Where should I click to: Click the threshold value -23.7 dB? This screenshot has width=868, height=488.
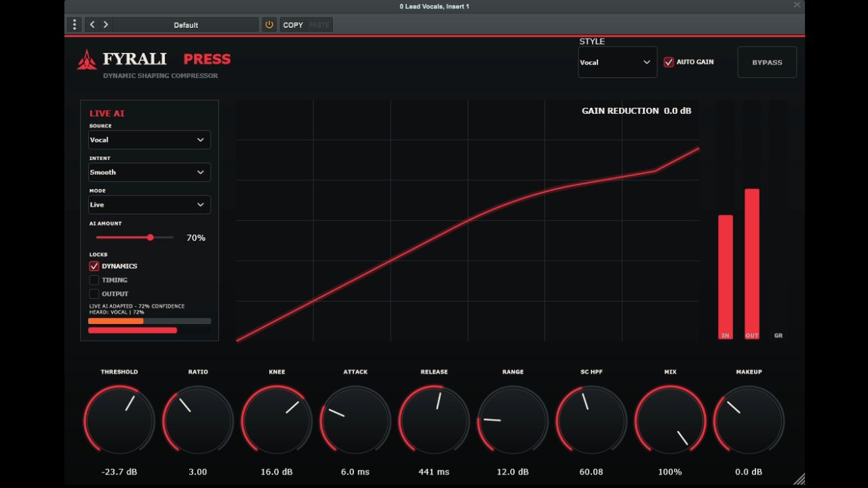[x=119, y=472]
